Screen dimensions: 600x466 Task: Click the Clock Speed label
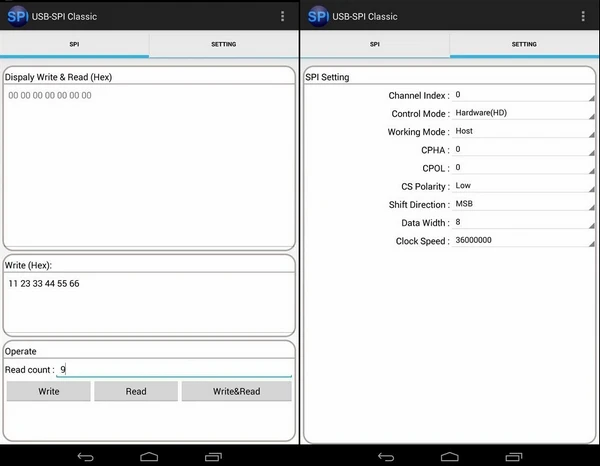(423, 241)
